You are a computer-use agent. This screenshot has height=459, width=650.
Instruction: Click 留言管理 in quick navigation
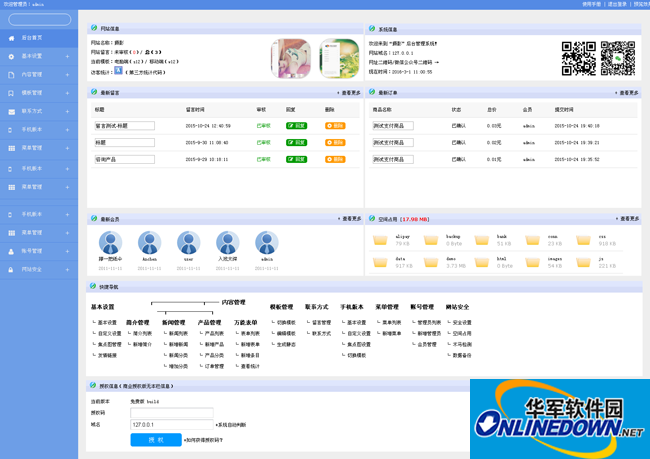[x=322, y=322]
